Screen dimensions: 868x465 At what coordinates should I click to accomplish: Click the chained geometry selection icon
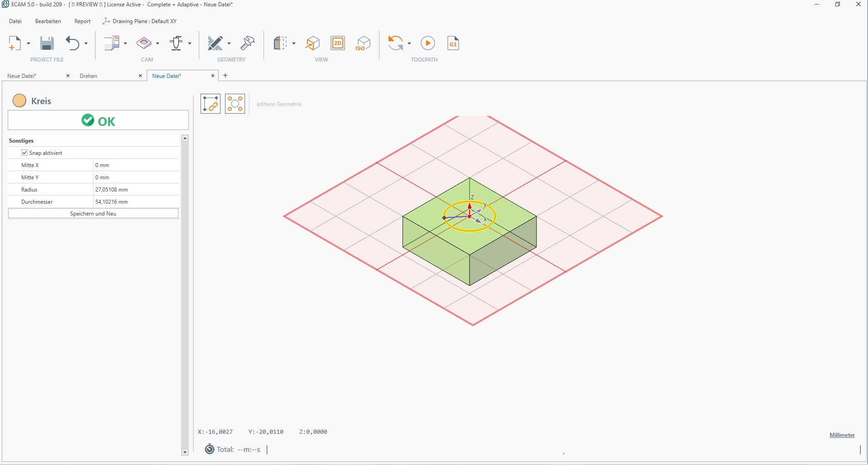point(211,104)
